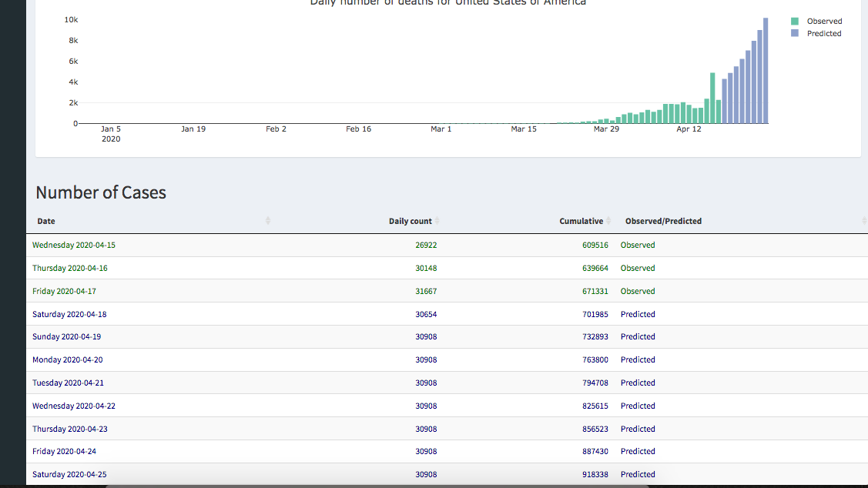Screen dimensions: 868x488
Task: Click the Daily count header label
Action: pos(410,221)
